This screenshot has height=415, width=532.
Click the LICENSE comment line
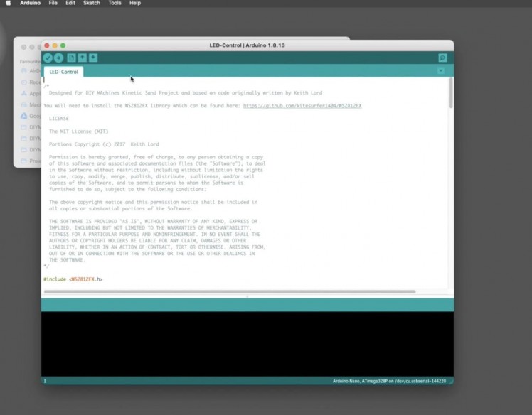59,119
